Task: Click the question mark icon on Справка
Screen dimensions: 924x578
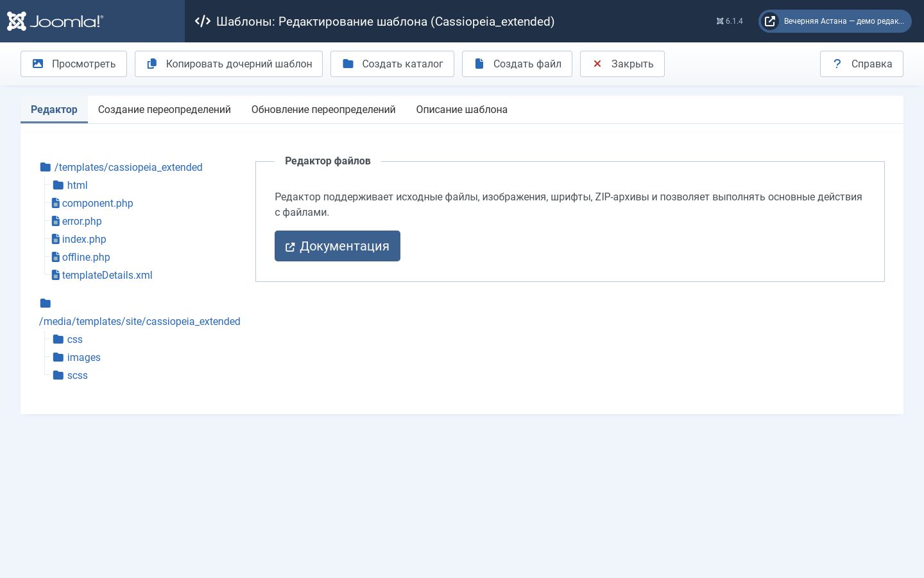Action: pos(837,64)
